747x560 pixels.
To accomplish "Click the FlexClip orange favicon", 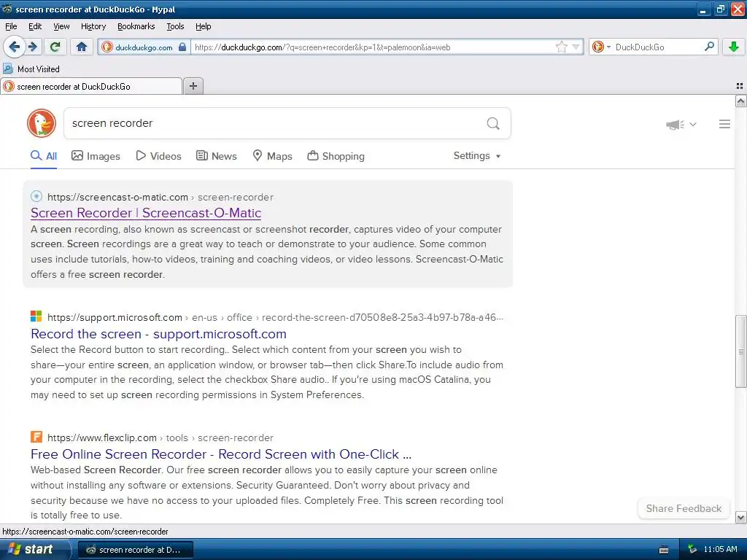I will pyautogui.click(x=36, y=437).
